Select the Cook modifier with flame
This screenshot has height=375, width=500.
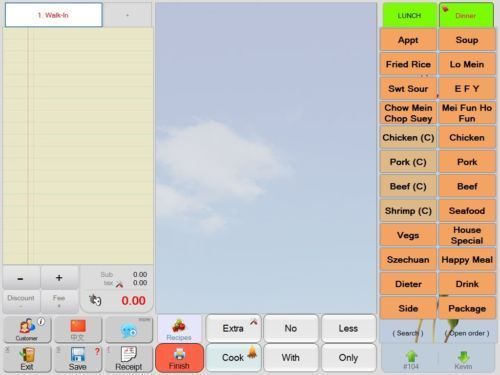click(233, 358)
